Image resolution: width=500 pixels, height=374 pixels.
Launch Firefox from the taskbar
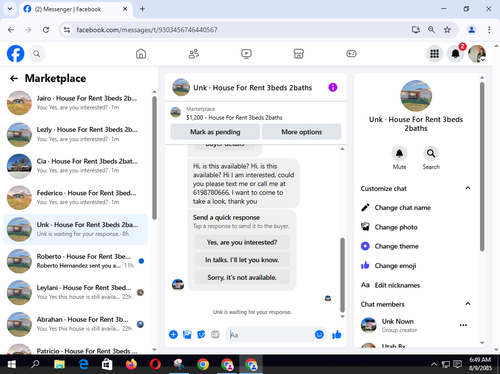(x=131, y=364)
